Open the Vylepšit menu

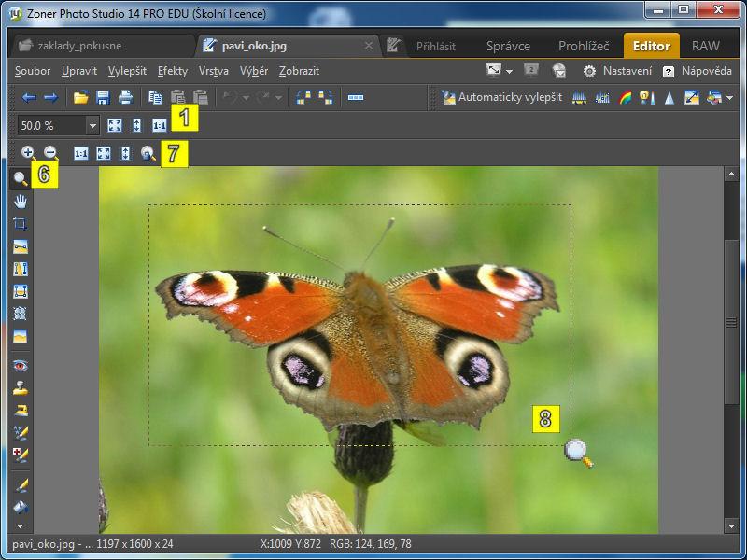point(127,71)
